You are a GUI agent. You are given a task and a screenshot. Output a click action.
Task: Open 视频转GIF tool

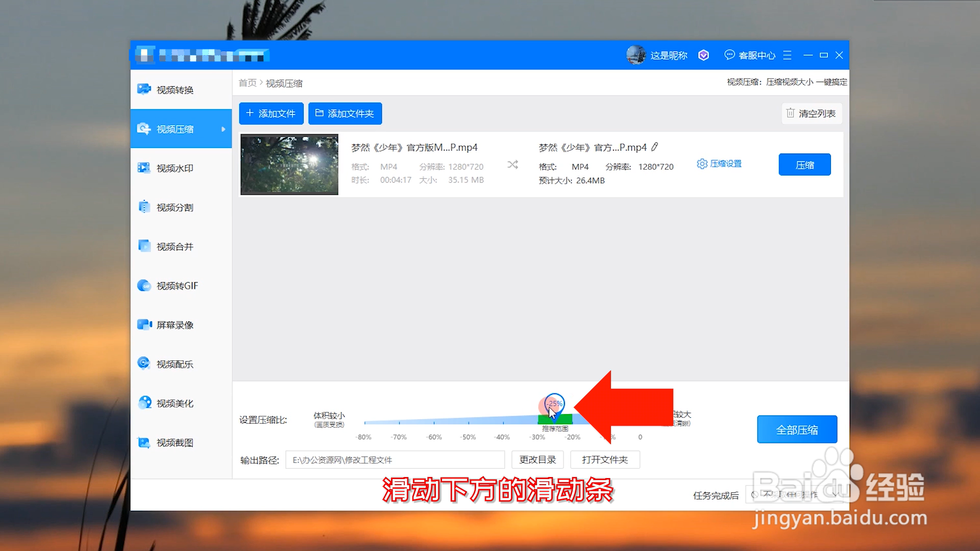click(x=177, y=286)
